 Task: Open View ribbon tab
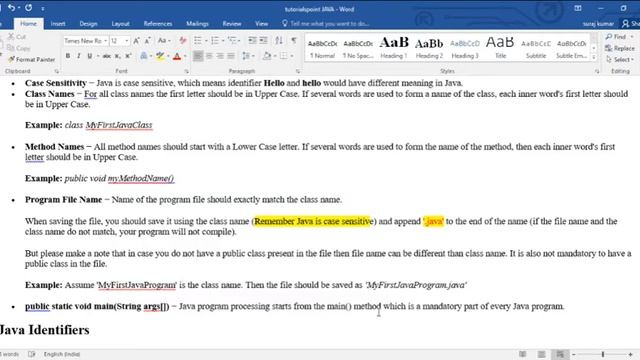[x=262, y=24]
